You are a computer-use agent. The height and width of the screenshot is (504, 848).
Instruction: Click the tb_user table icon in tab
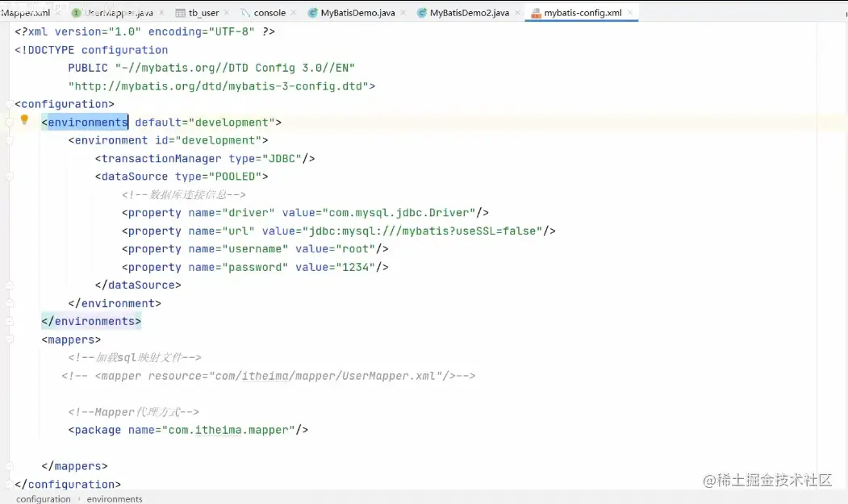point(180,12)
